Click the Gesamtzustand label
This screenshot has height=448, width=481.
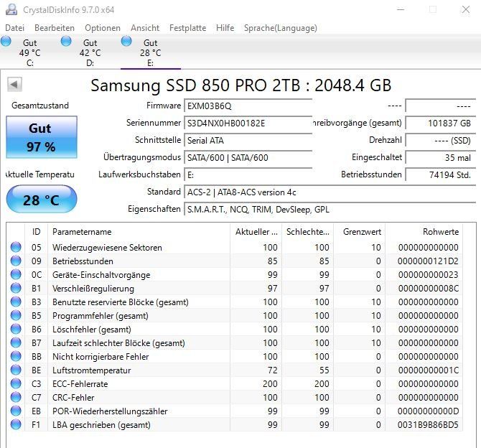(x=40, y=106)
